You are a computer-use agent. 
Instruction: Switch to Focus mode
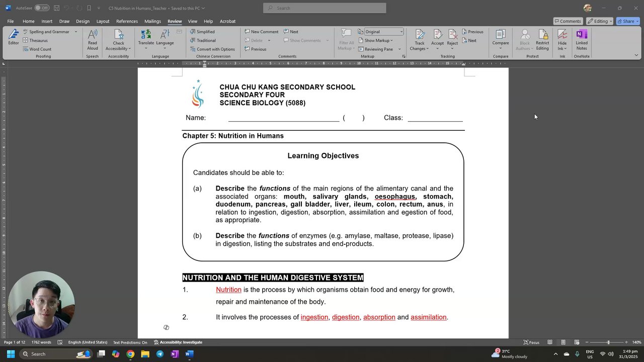coord(531,342)
